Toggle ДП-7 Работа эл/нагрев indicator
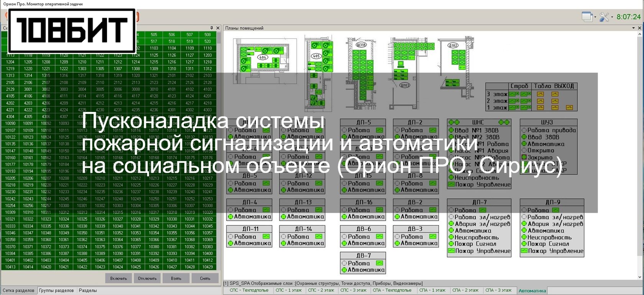Image resolution: width=644 pixels, height=295 pixels. tap(451, 217)
